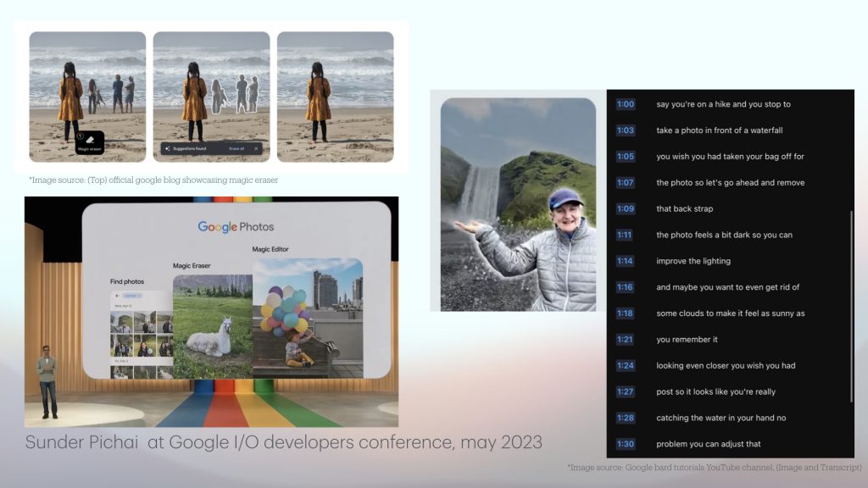This screenshot has height=488, width=868.
Task: Open the waterfall photo with the woman
Action: [518, 204]
